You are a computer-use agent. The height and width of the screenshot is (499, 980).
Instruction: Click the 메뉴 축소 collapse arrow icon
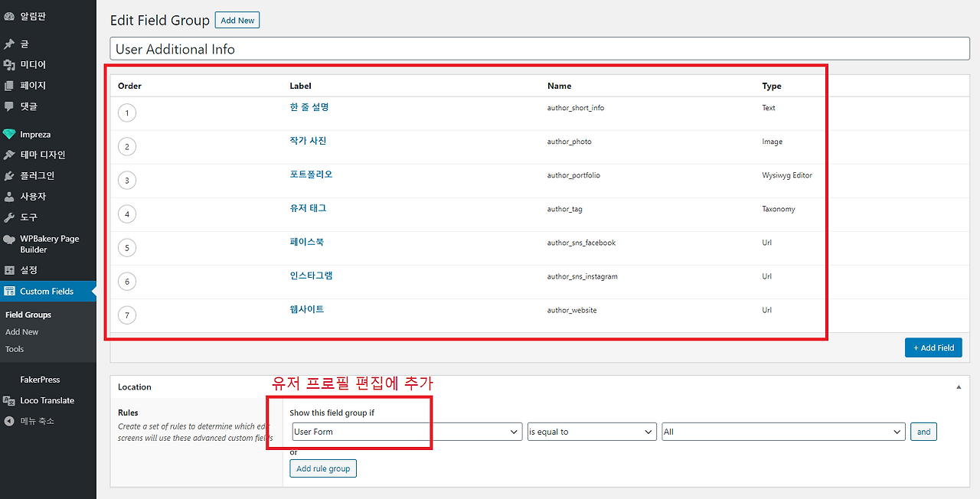click(9, 422)
